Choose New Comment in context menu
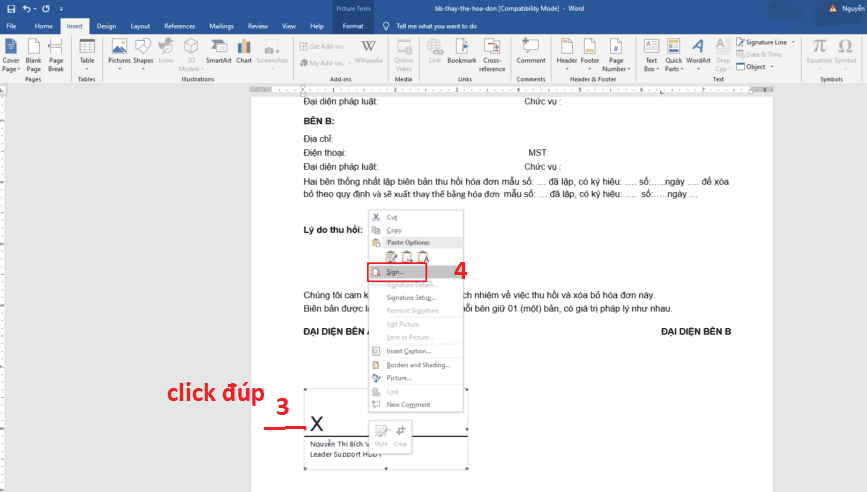This screenshot has width=867, height=492. 416,405
